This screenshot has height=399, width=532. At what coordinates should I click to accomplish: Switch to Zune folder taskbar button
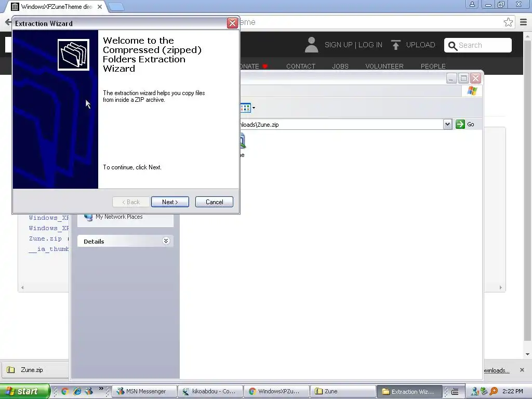(343, 391)
